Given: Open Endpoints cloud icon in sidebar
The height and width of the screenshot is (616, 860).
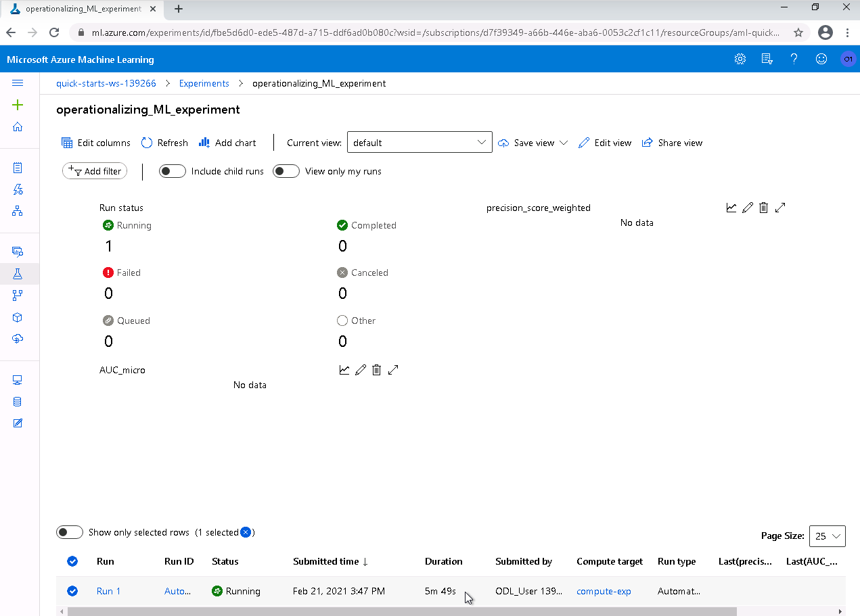Looking at the screenshot, I should [18, 339].
